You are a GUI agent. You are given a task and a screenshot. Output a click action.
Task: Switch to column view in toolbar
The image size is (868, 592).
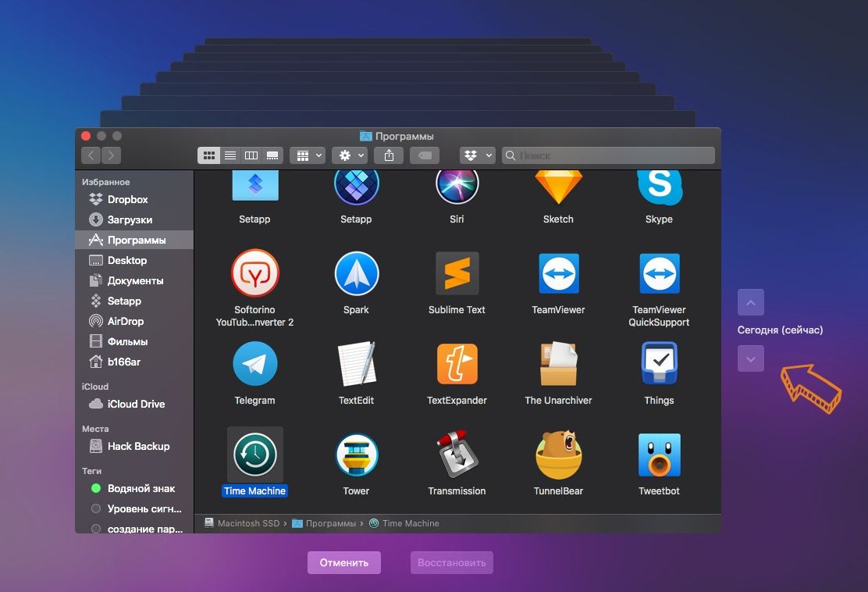click(x=251, y=155)
